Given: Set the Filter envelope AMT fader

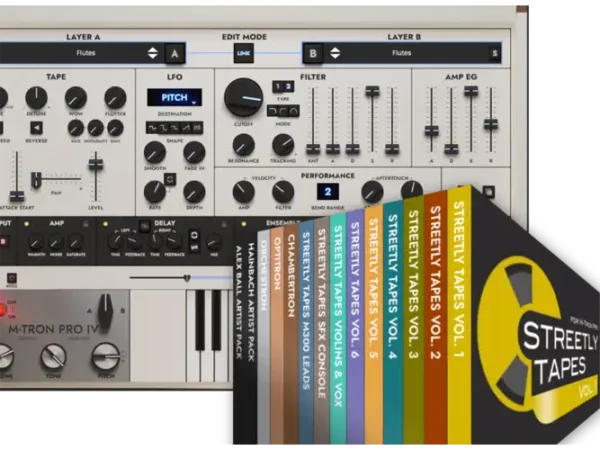Looking at the screenshot, I should 313,148.
